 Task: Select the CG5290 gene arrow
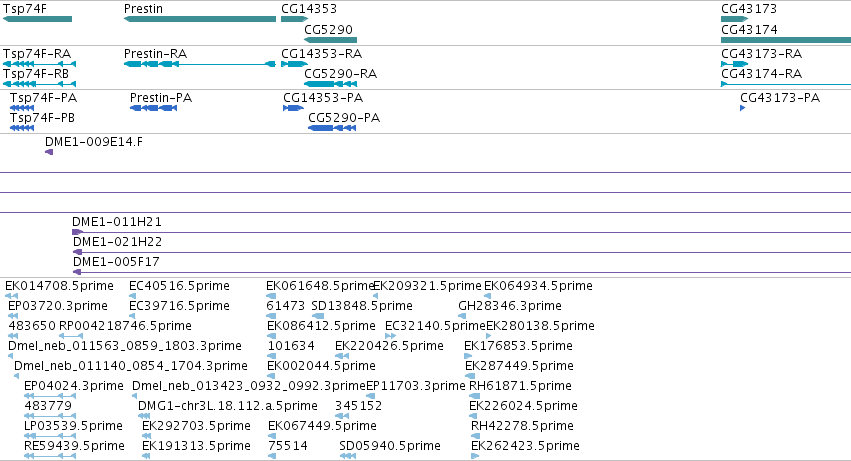[x=331, y=40]
